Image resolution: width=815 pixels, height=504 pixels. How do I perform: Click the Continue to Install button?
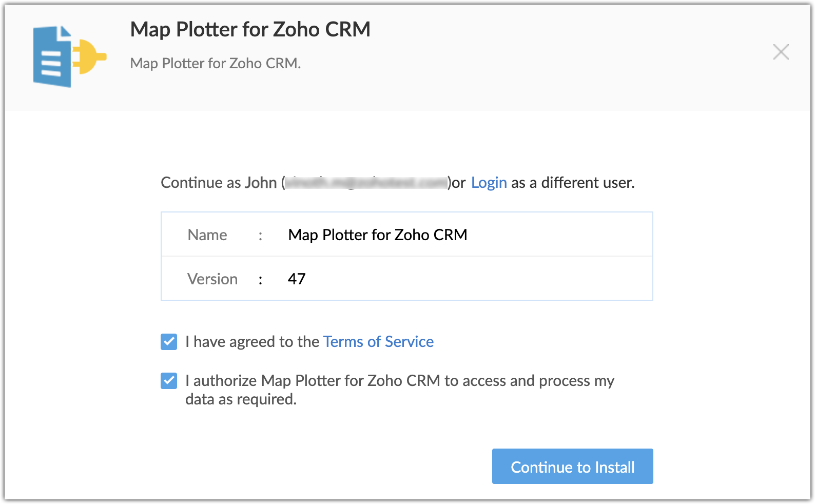(572, 467)
